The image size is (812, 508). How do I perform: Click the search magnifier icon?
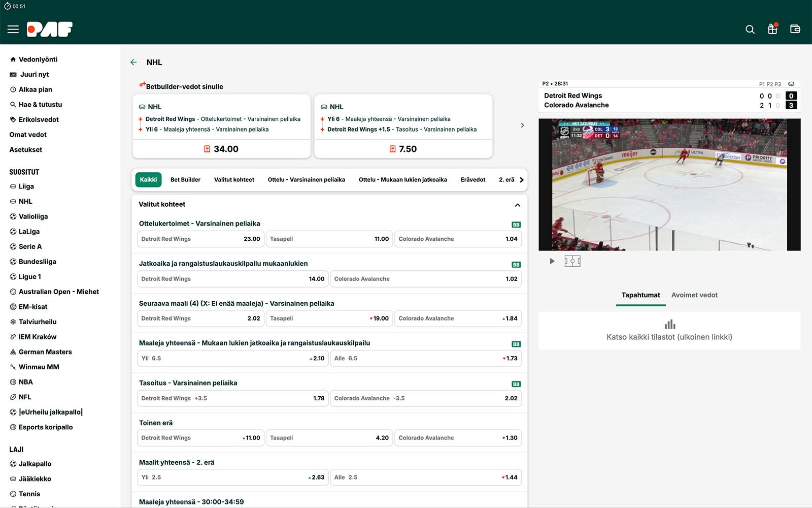click(x=750, y=29)
